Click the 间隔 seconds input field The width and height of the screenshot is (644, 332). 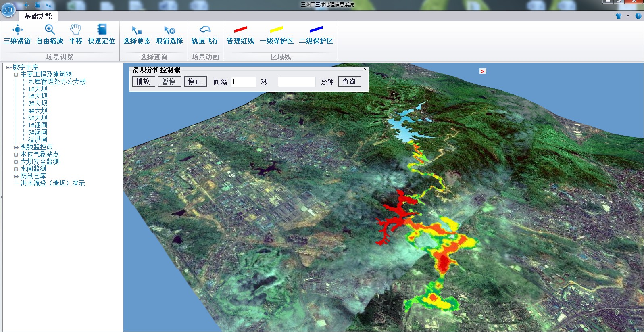[x=244, y=82]
